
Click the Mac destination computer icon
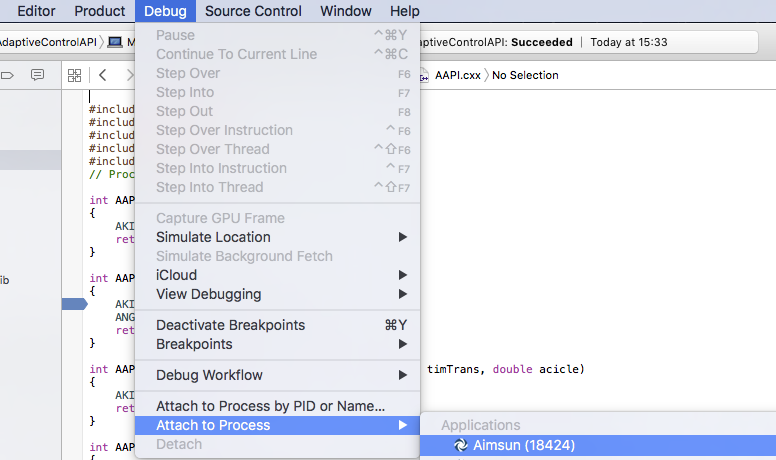pyautogui.click(x=115, y=42)
